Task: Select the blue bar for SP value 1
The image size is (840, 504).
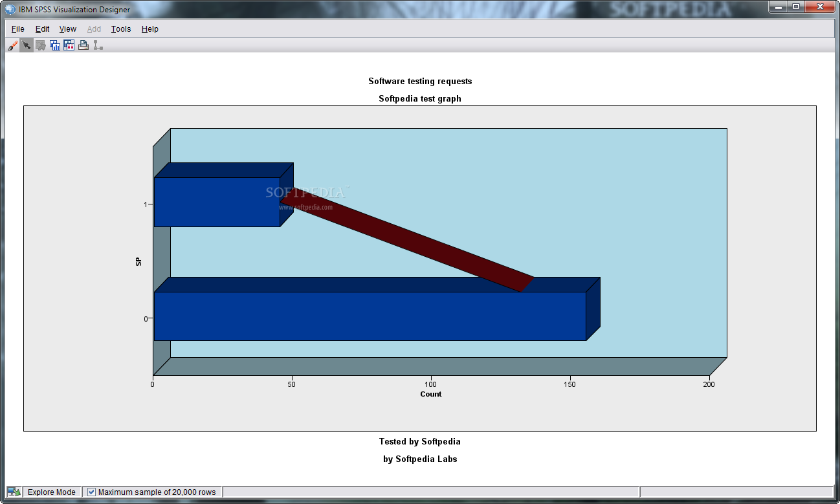Action: [217, 202]
